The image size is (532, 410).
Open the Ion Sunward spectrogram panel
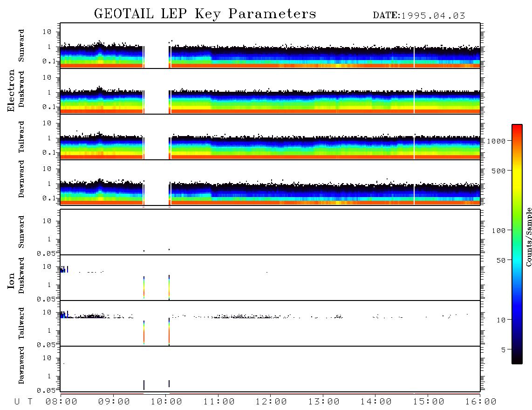270,232
